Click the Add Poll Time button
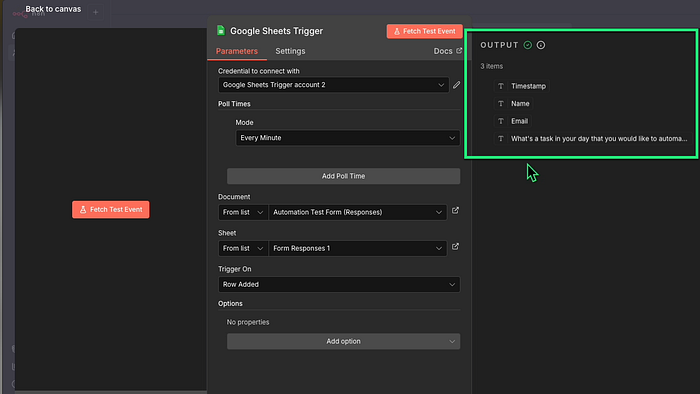This screenshot has width=700, height=394. (343, 176)
